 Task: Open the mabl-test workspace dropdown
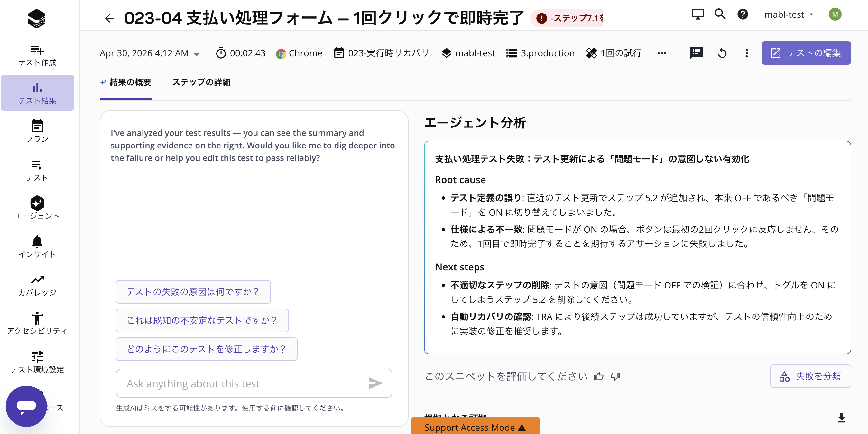[789, 14]
